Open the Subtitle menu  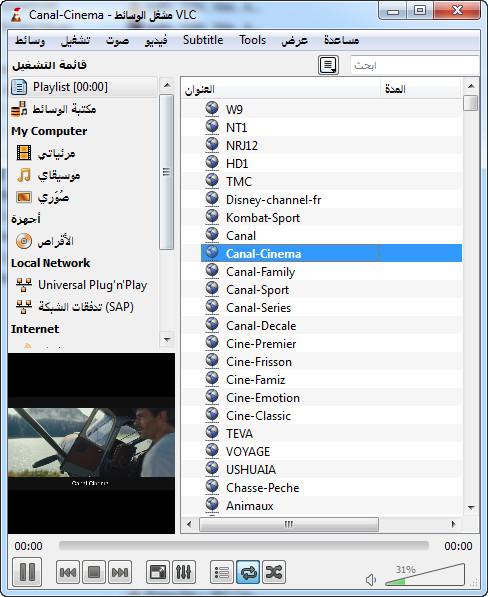coord(203,40)
